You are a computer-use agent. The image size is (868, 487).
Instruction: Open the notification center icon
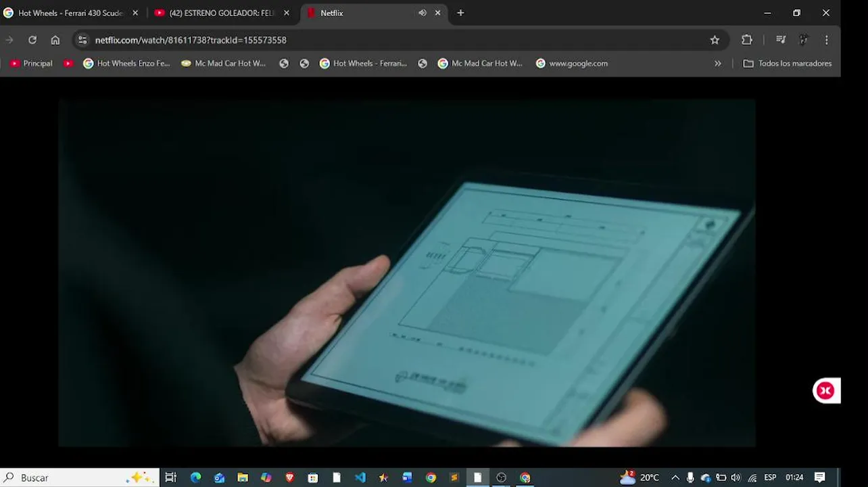(x=819, y=478)
